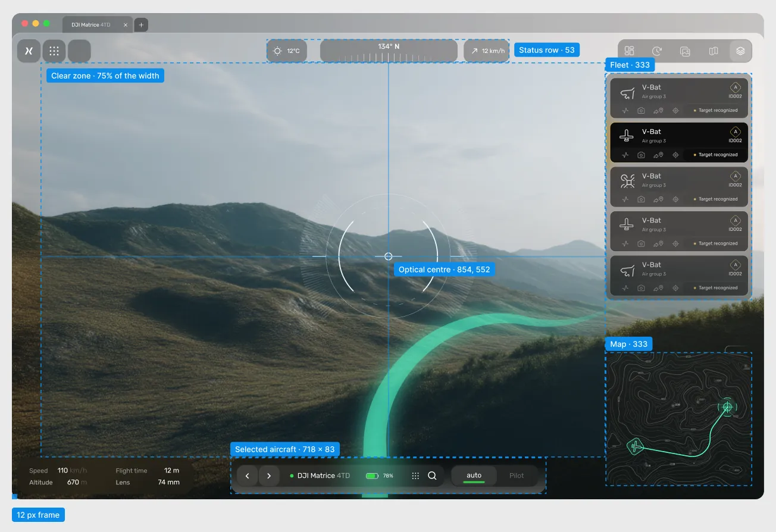Click the aircraft marker on the minimap
The width and height of the screenshot is (776, 532).
(636, 446)
